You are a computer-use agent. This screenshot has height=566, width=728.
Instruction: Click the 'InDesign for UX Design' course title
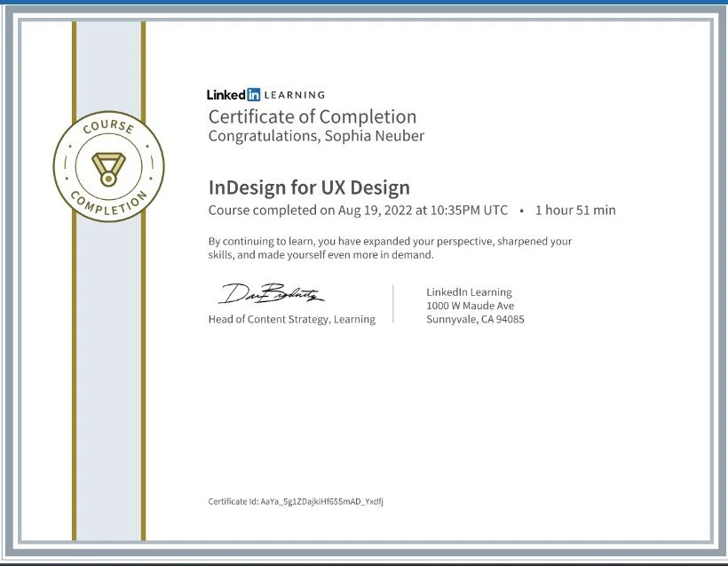point(308,187)
